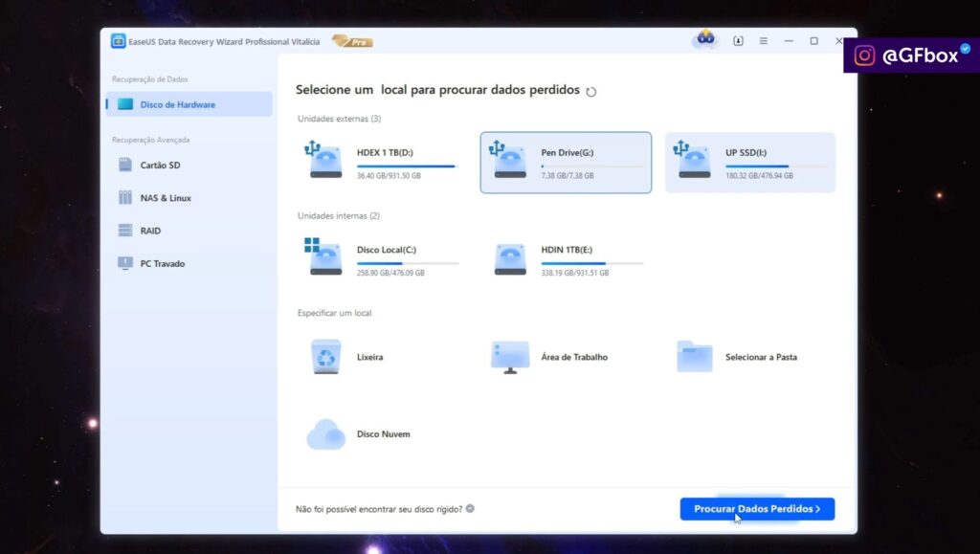This screenshot has height=554, width=980.
Task: Click the Área de Trabalho label
Action: coord(574,357)
